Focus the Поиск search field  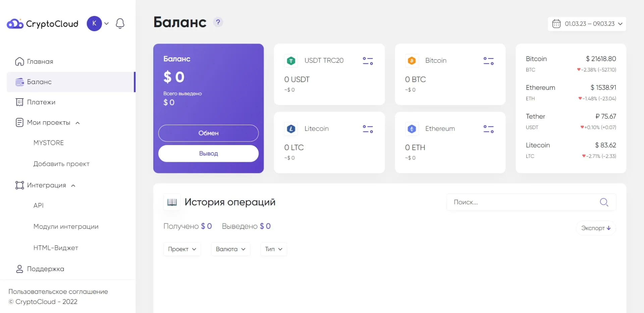[531, 202]
